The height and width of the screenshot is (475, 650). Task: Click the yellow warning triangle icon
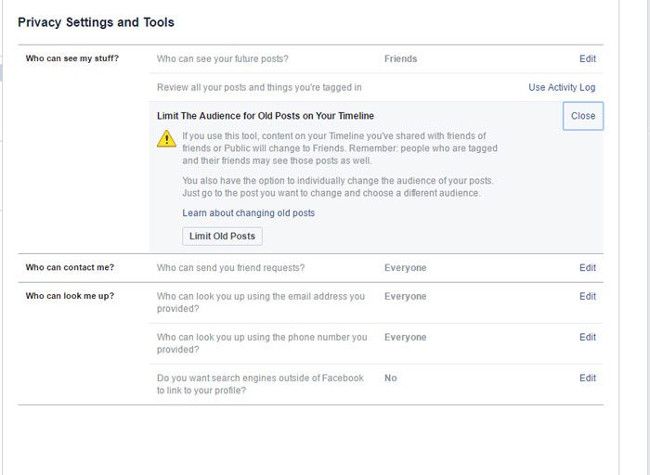coord(167,141)
